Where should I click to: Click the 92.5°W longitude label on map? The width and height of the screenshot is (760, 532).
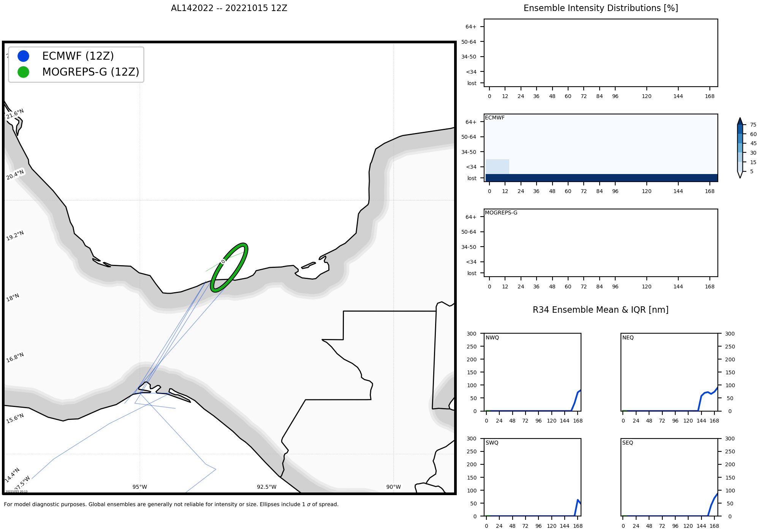(x=266, y=487)
